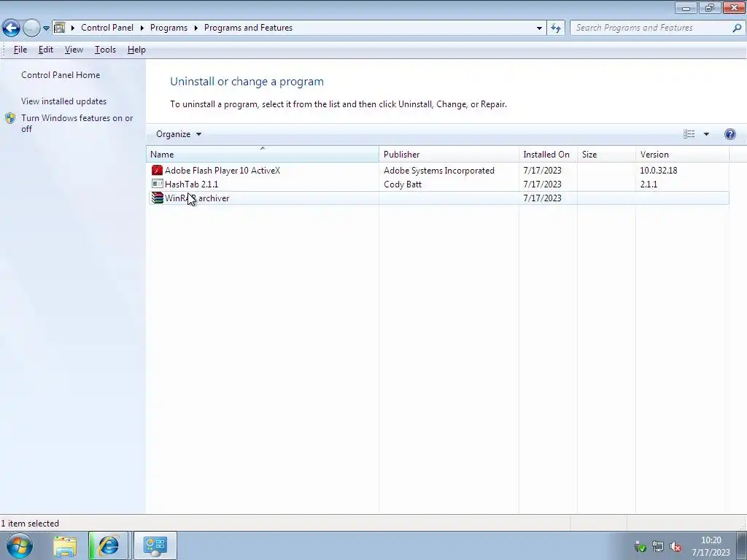
Task: Open Turn Windows features on or off
Action: pyautogui.click(x=77, y=123)
